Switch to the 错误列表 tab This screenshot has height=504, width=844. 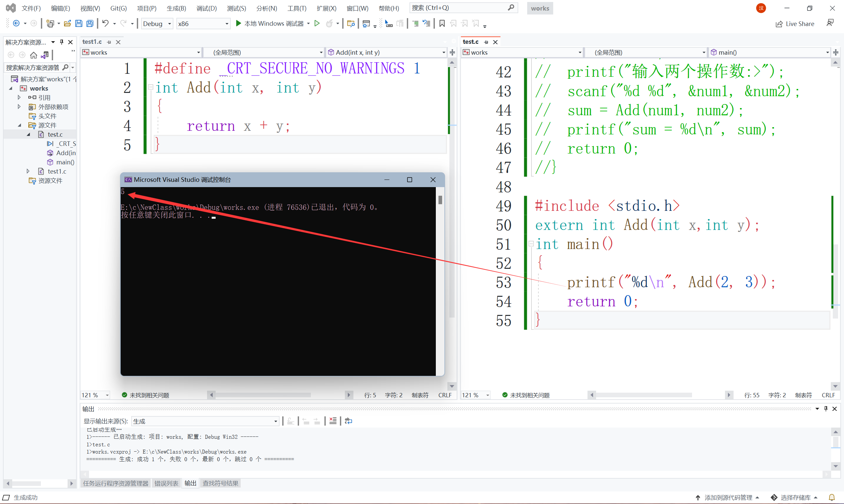(166, 483)
